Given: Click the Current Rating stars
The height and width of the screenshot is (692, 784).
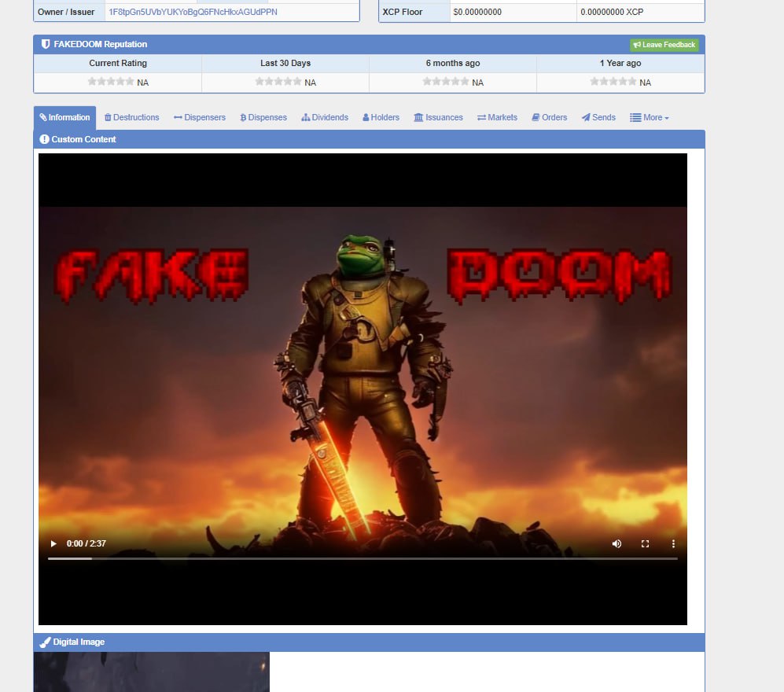Looking at the screenshot, I should pyautogui.click(x=111, y=82).
